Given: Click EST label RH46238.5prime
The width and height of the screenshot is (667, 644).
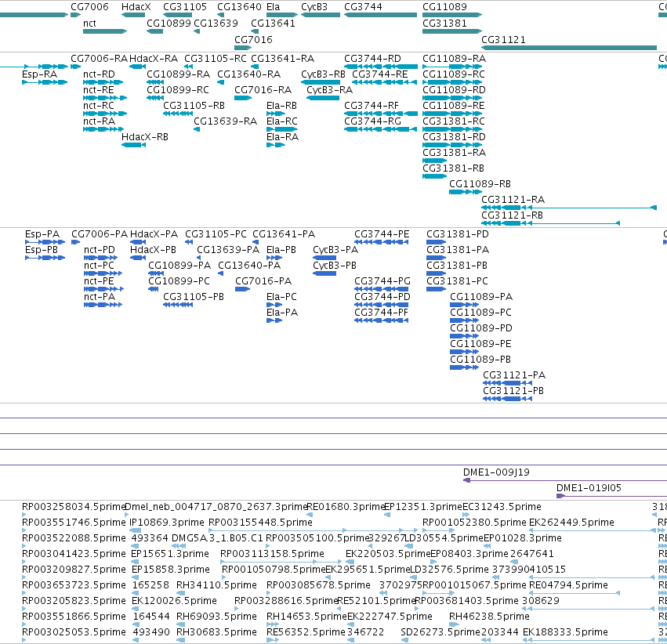Looking at the screenshot, I should point(489,616).
